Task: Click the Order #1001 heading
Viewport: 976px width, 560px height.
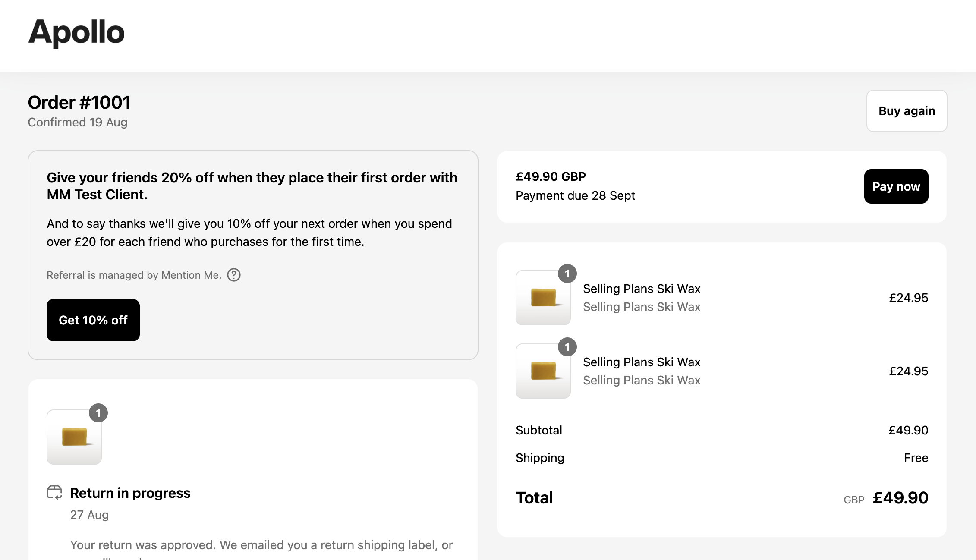Action: pyautogui.click(x=79, y=102)
